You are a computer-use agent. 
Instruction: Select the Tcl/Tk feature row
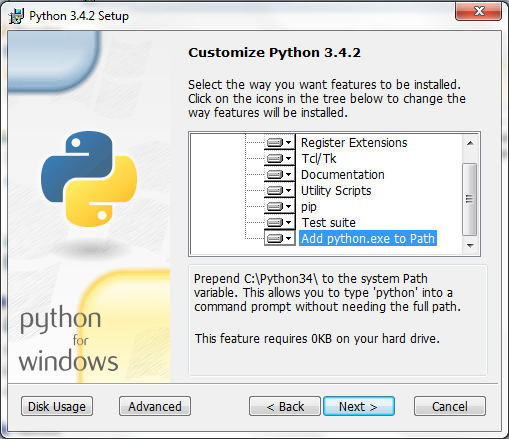(319, 159)
